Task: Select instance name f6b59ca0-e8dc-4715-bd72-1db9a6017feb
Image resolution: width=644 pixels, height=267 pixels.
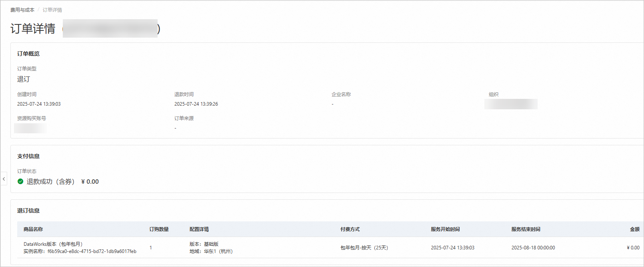Action: click(x=92, y=251)
